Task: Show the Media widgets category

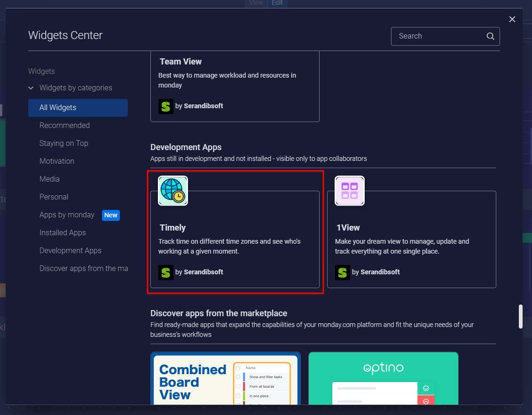Action: coord(49,179)
